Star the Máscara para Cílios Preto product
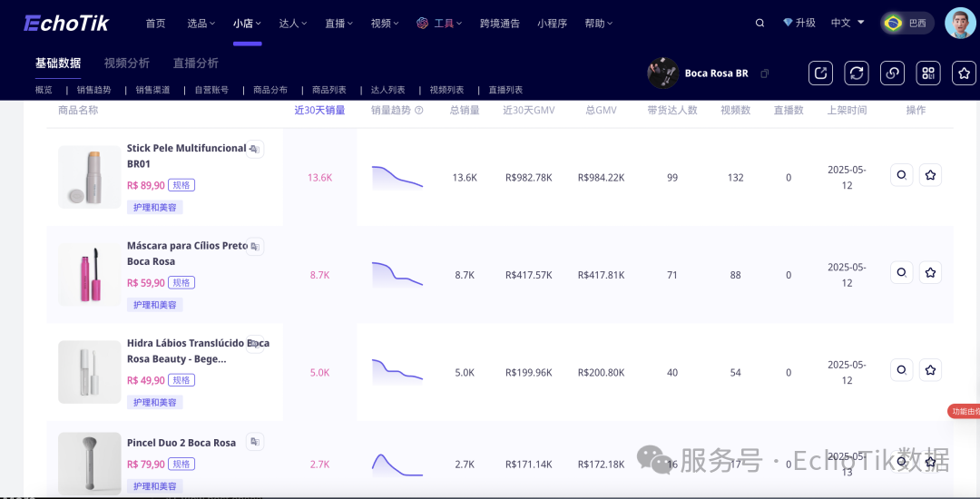 pyautogui.click(x=930, y=272)
